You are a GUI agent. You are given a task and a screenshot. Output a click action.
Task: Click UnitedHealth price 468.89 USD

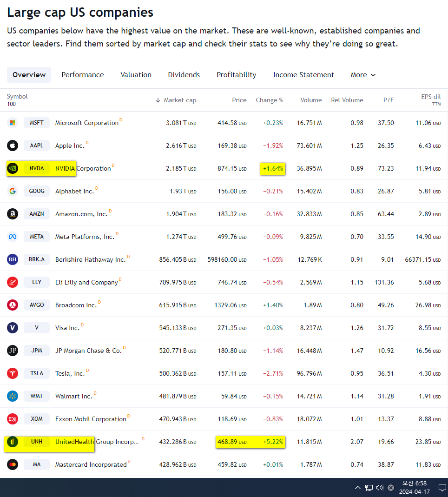(232, 442)
